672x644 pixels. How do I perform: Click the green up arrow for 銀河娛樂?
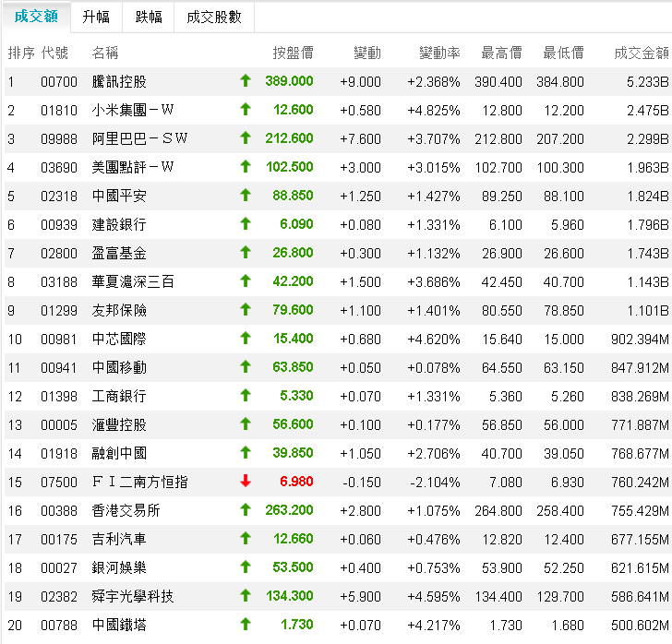click(246, 567)
